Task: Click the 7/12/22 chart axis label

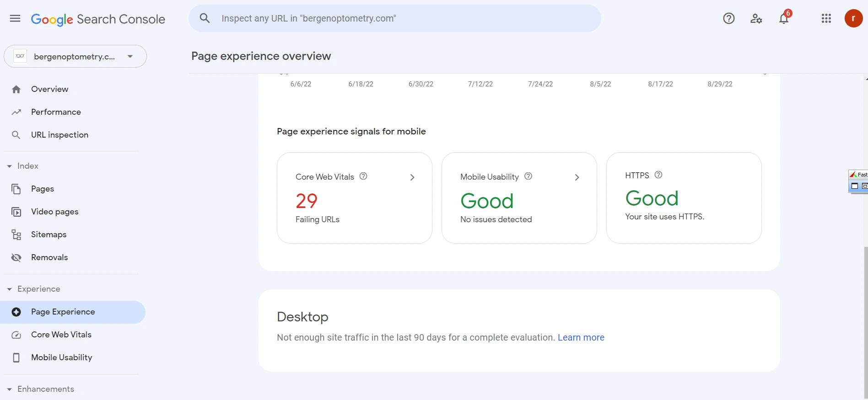Action: (480, 84)
